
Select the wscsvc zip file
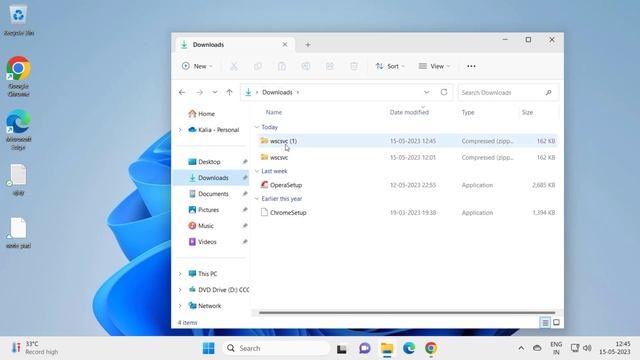[407, 158]
